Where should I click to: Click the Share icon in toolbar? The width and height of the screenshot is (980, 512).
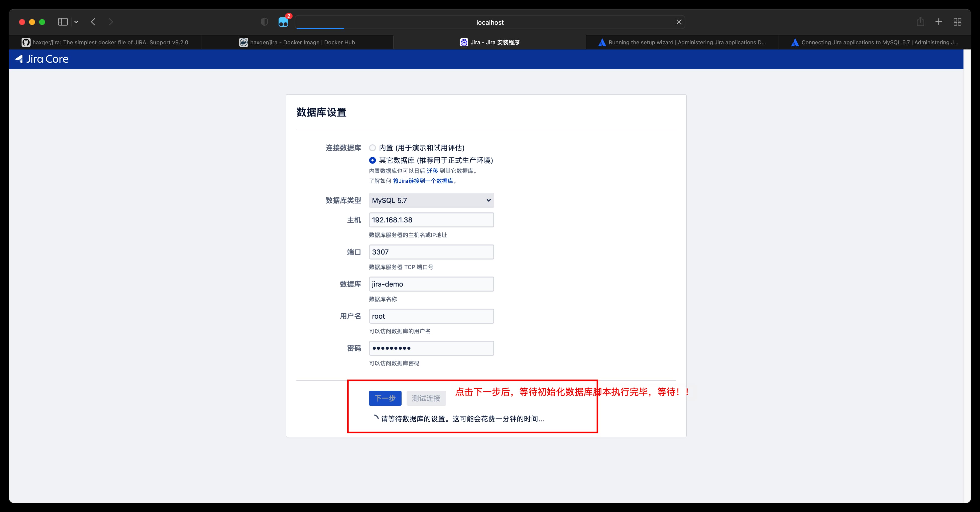pyautogui.click(x=920, y=22)
